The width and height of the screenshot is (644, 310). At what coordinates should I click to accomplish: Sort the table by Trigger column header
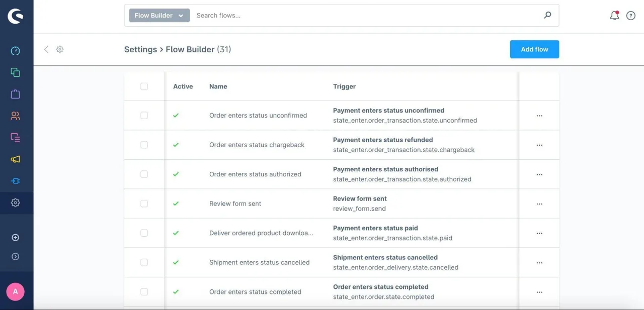344,86
